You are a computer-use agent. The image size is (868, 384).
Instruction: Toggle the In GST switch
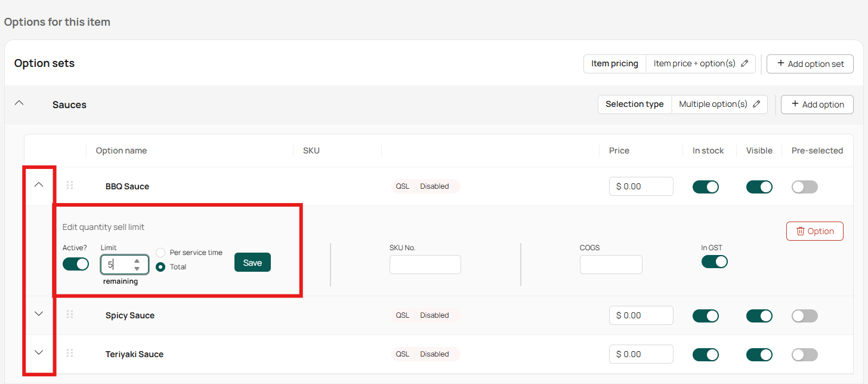click(x=715, y=262)
